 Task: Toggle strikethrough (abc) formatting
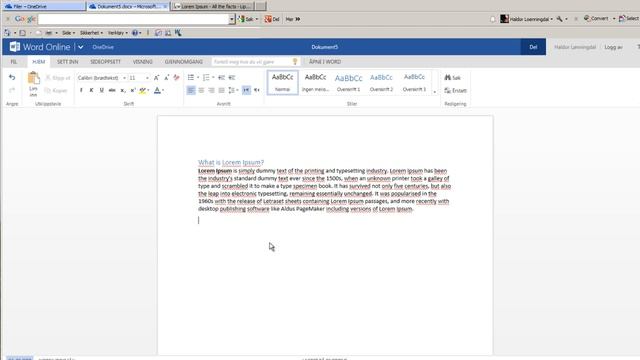(x=112, y=90)
